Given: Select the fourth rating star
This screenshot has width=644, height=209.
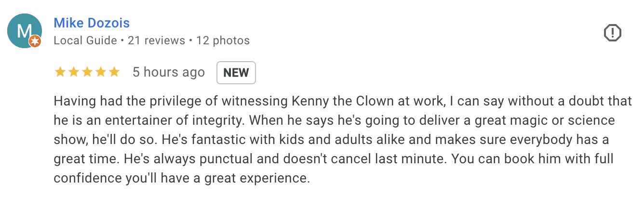Looking at the screenshot, I should click(x=101, y=72).
